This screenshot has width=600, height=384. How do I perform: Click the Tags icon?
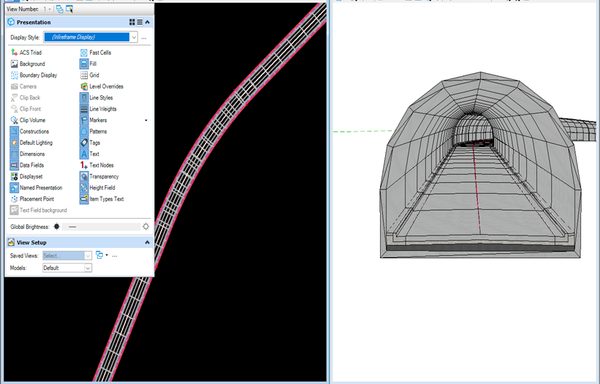pyautogui.click(x=84, y=143)
